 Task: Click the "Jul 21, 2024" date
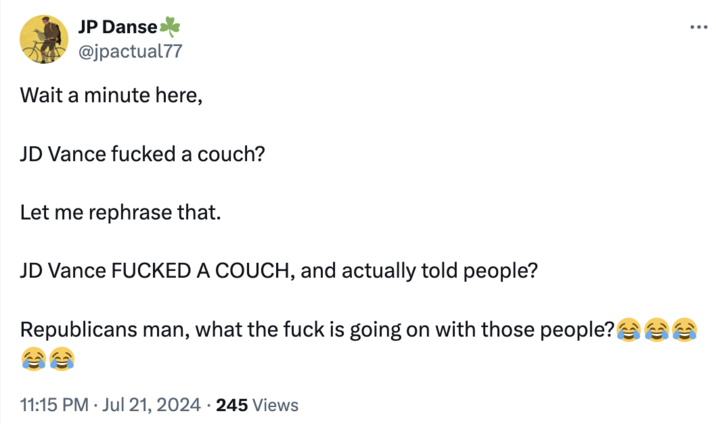(x=154, y=405)
